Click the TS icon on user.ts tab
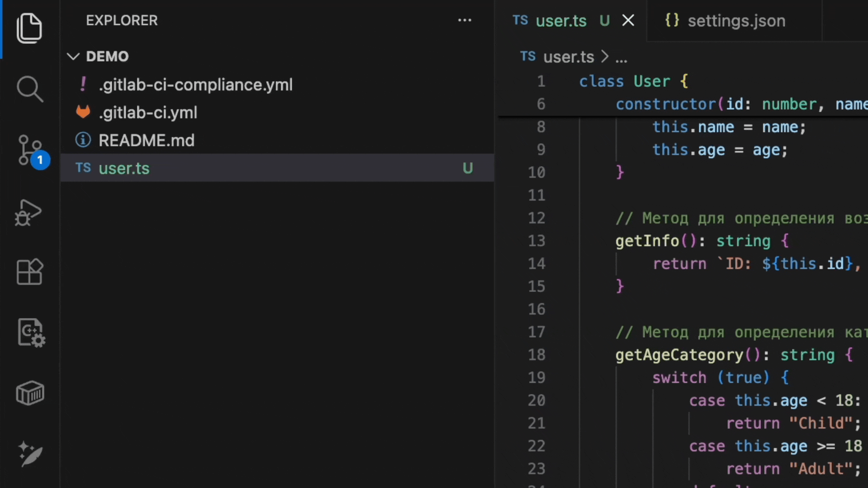868x488 pixels. point(520,20)
